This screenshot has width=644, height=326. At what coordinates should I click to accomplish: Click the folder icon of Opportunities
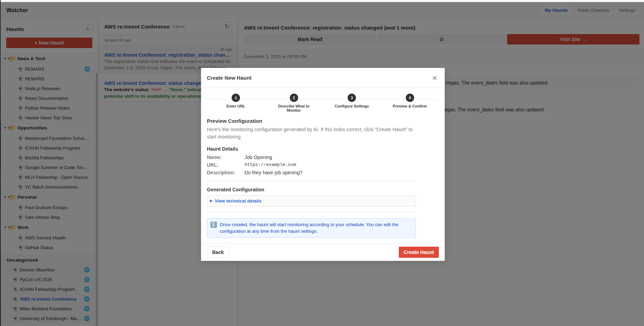(x=13, y=128)
